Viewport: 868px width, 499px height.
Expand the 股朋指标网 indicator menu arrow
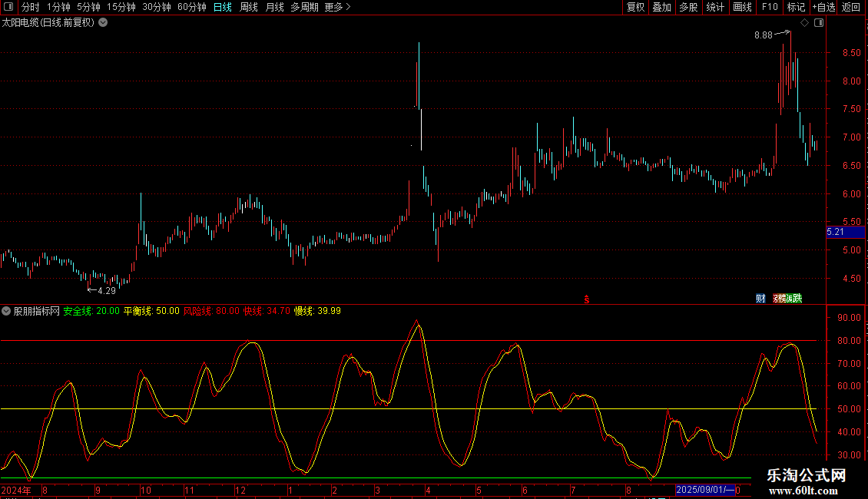coord(6,311)
